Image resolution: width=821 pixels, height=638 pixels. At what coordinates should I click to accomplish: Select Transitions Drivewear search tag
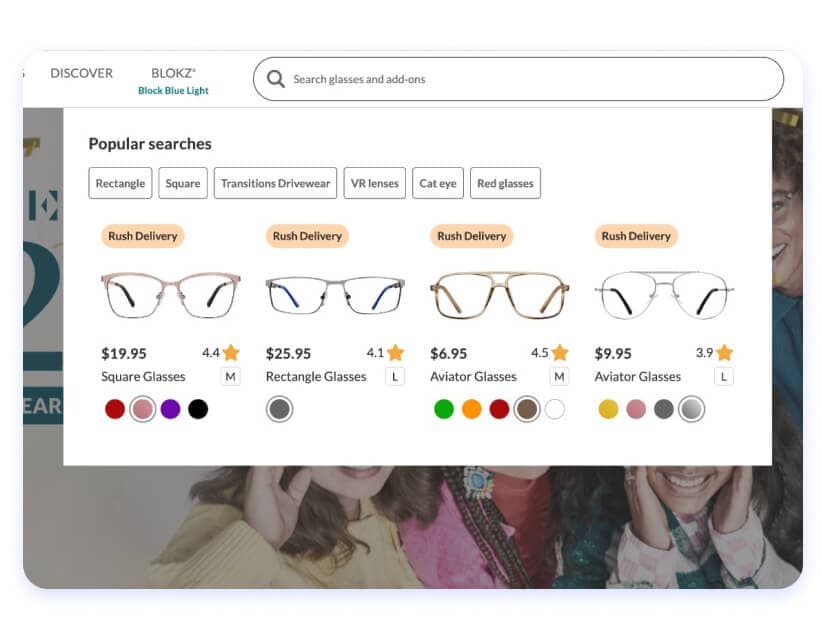[275, 183]
